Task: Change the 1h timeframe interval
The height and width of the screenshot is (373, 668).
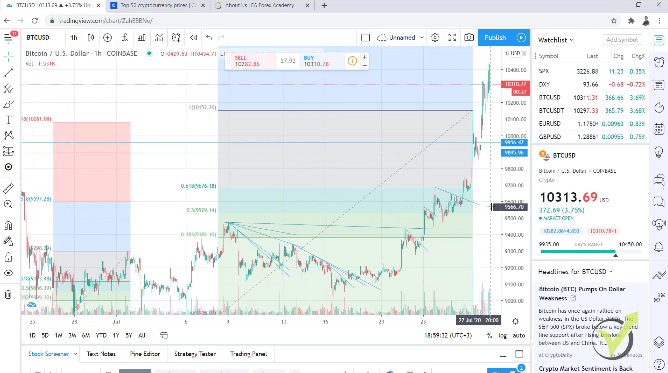Action: tap(74, 37)
